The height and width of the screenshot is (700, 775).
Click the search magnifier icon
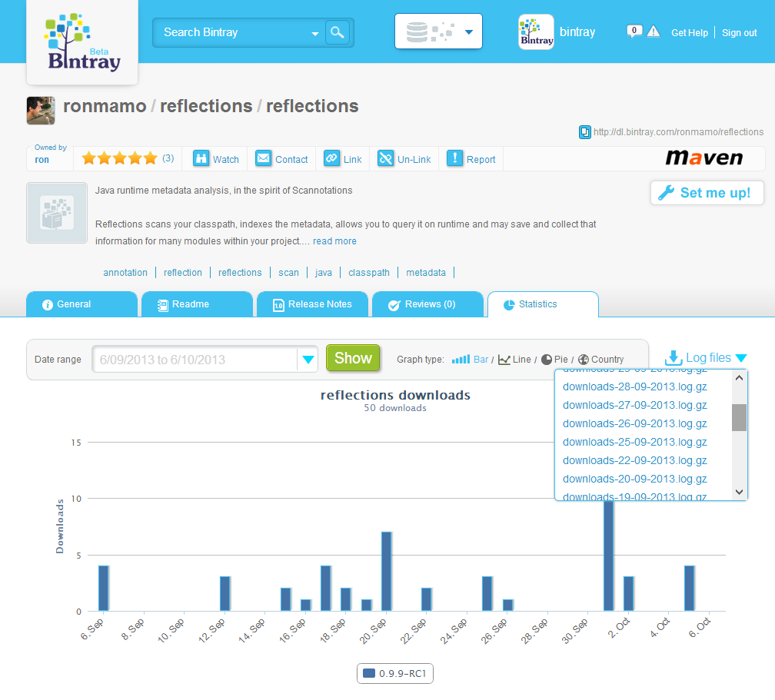pyautogui.click(x=337, y=32)
